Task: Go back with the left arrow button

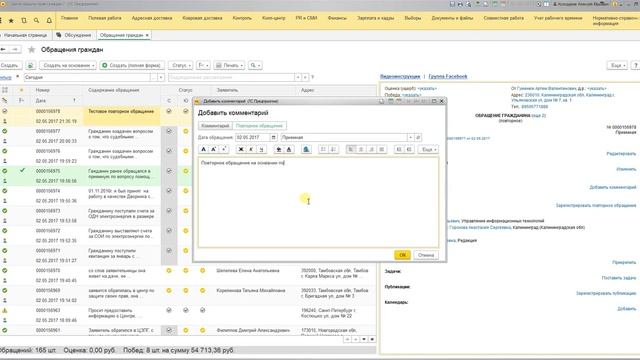Action: click(x=3, y=49)
